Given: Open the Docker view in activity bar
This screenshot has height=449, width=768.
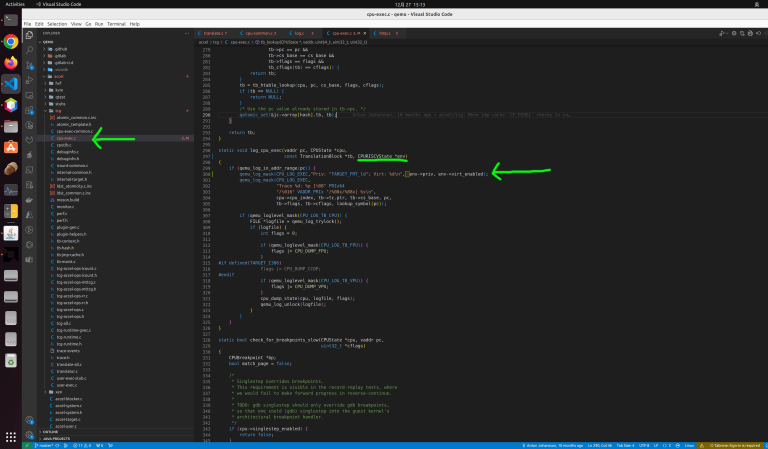Looking at the screenshot, I should tap(29, 200).
